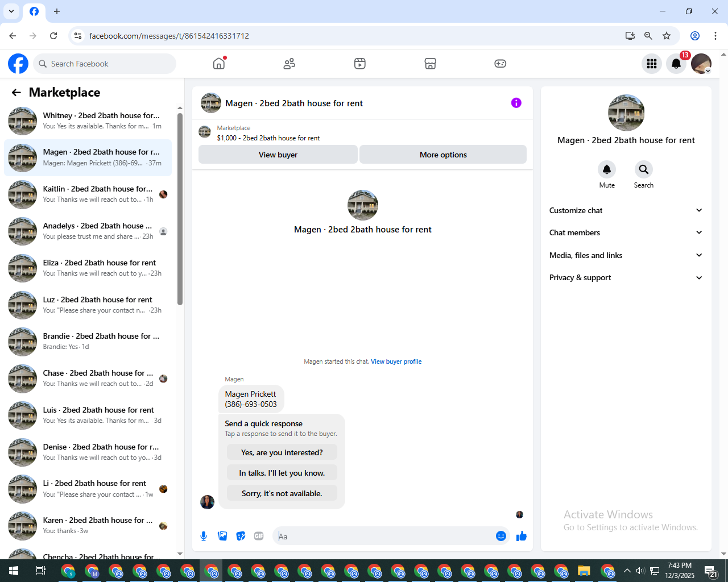Open Brandie chat in Marketplace list

[88, 342]
